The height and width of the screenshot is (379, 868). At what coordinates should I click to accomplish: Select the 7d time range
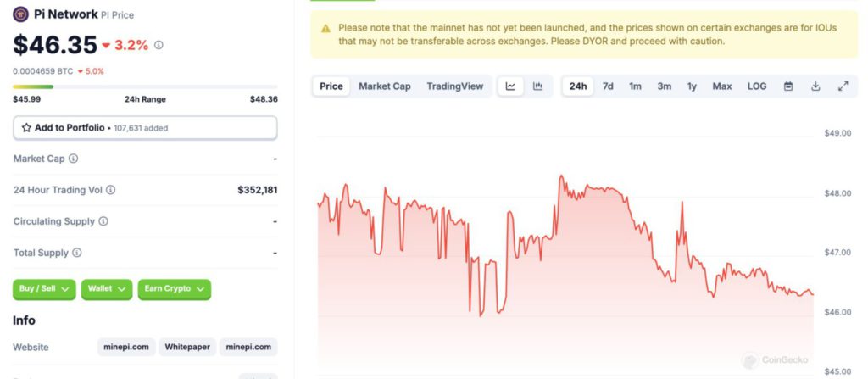tap(608, 86)
